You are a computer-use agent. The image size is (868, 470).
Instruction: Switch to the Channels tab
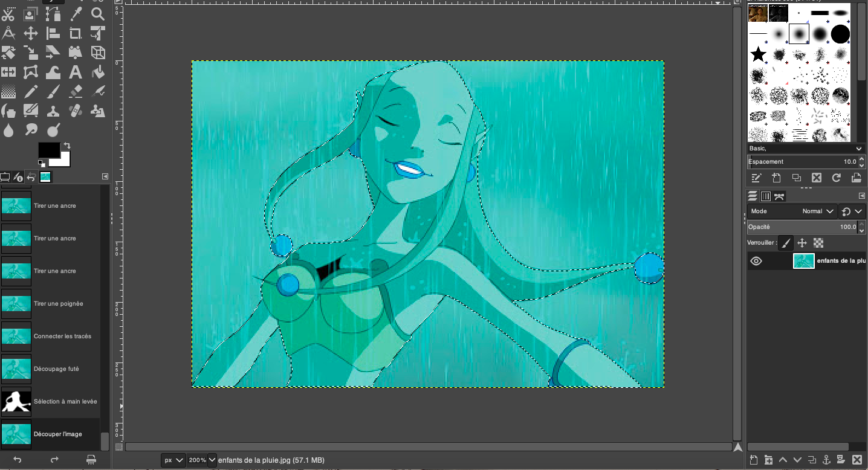766,196
